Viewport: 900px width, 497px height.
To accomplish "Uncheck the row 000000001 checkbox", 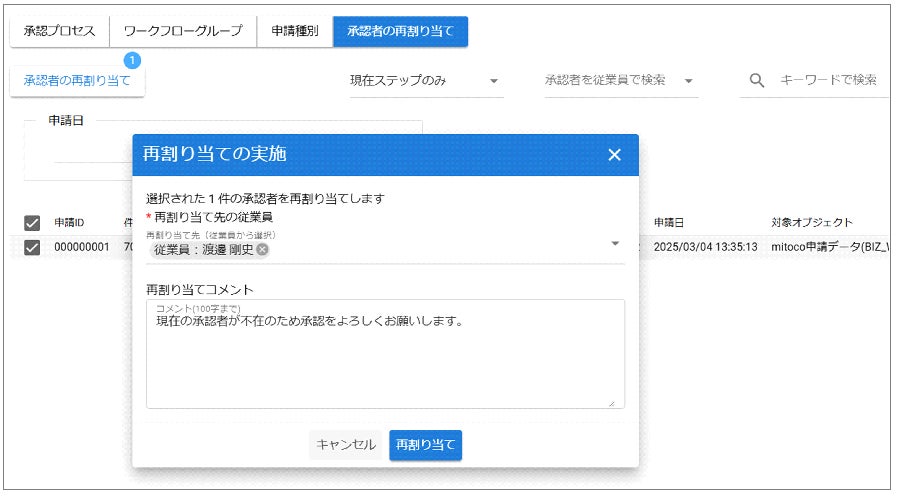I will pyautogui.click(x=32, y=247).
